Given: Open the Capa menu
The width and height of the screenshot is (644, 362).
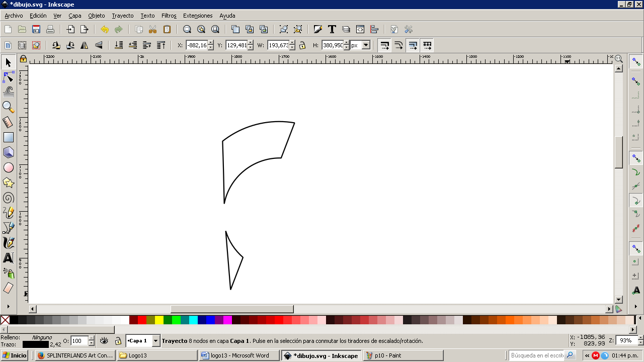Looking at the screenshot, I should (x=75, y=16).
